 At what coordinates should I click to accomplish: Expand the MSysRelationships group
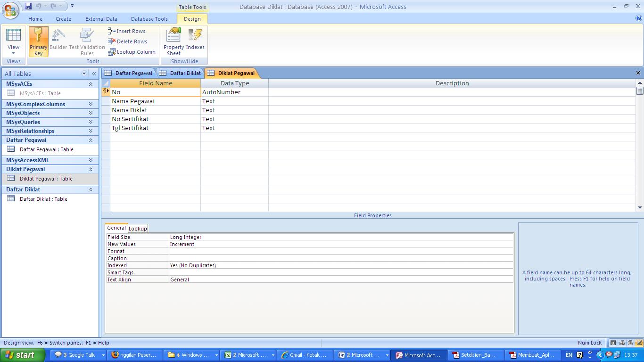coord(91,131)
